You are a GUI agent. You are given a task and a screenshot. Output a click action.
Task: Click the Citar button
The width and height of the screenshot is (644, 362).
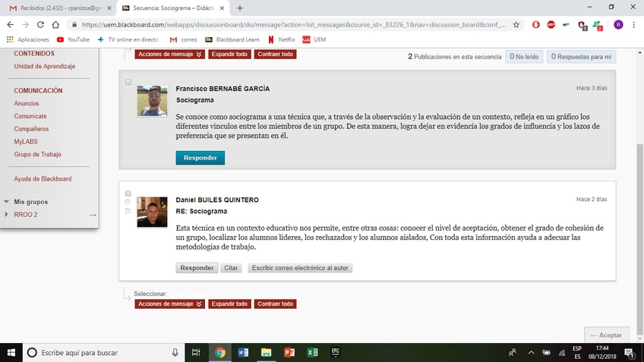coord(231,268)
